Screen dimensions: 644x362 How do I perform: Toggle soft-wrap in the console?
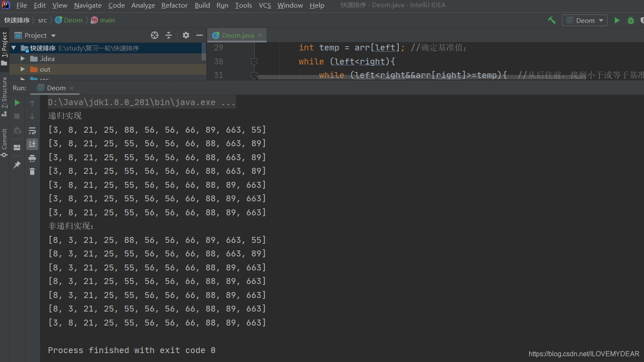(32, 131)
